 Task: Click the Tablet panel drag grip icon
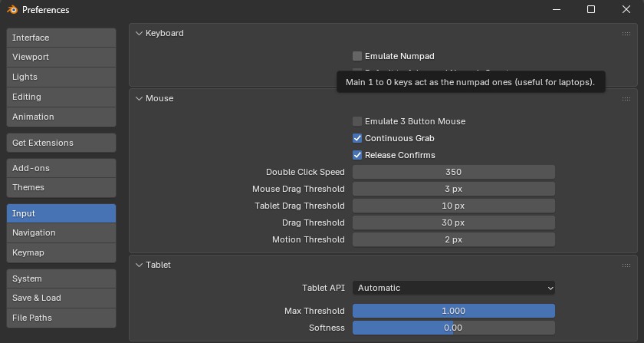pyautogui.click(x=626, y=265)
